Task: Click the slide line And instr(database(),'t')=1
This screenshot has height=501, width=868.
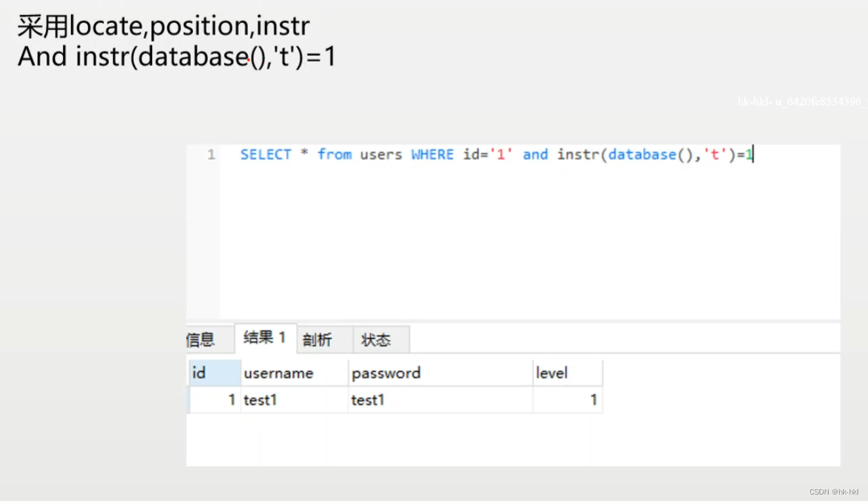Action: point(177,57)
